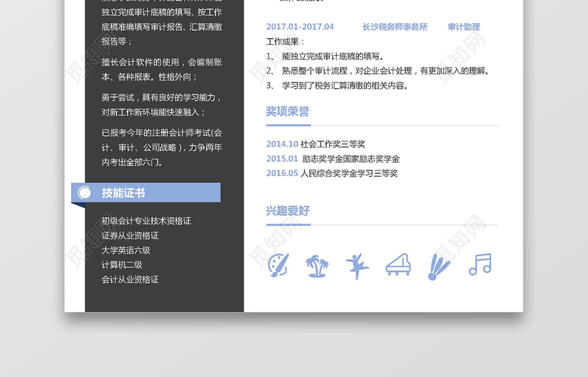Click the paint palette hobby icon
Viewport: 588px width, 377px height.
pyautogui.click(x=279, y=265)
